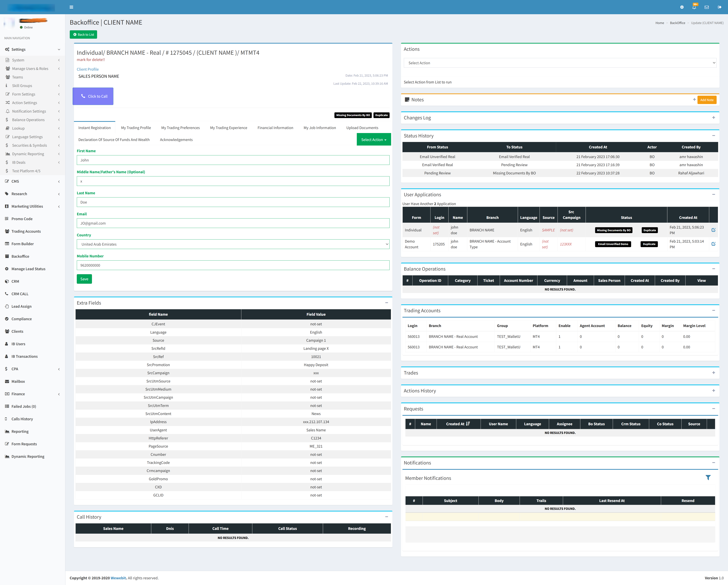This screenshot has height=585, width=728.
Task: Click the Click to Call button
Action: [x=93, y=96]
